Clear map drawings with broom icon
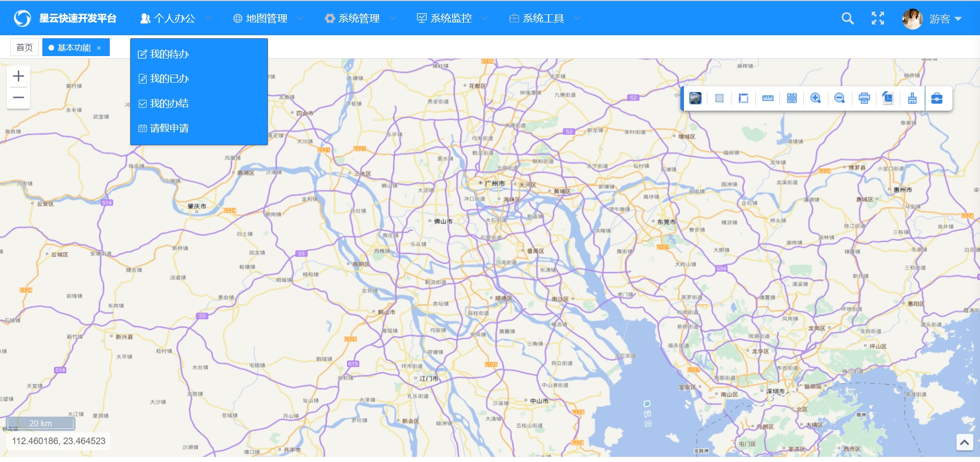The width and height of the screenshot is (980, 462). coord(912,98)
